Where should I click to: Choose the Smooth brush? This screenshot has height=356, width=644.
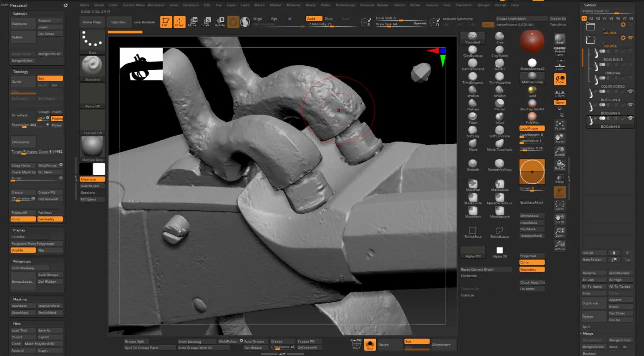coord(473,165)
